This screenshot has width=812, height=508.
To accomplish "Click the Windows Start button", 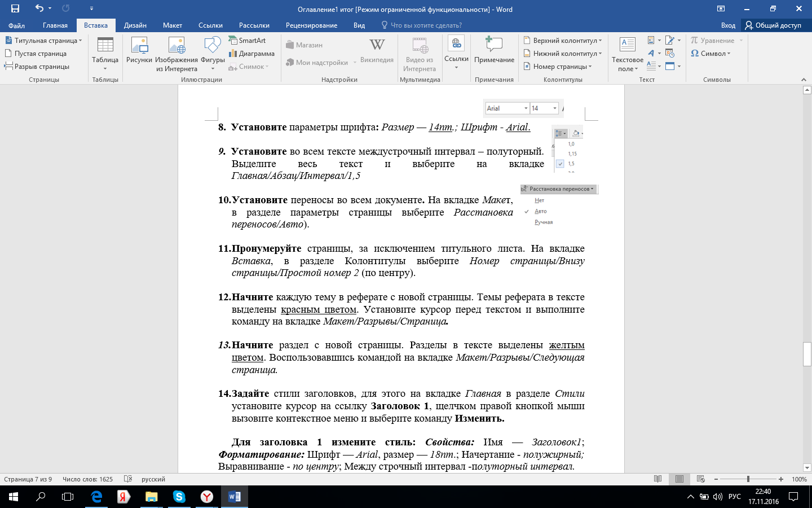I will tap(14, 497).
